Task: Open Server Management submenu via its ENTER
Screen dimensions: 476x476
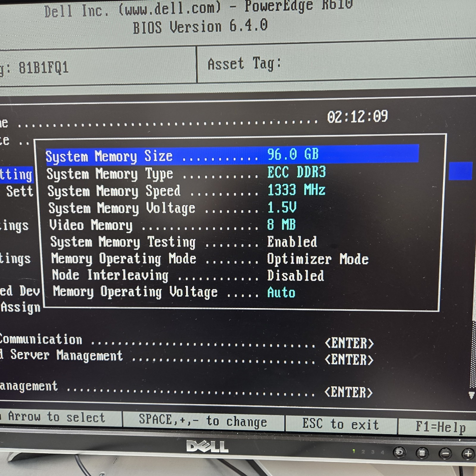Action: point(349,360)
